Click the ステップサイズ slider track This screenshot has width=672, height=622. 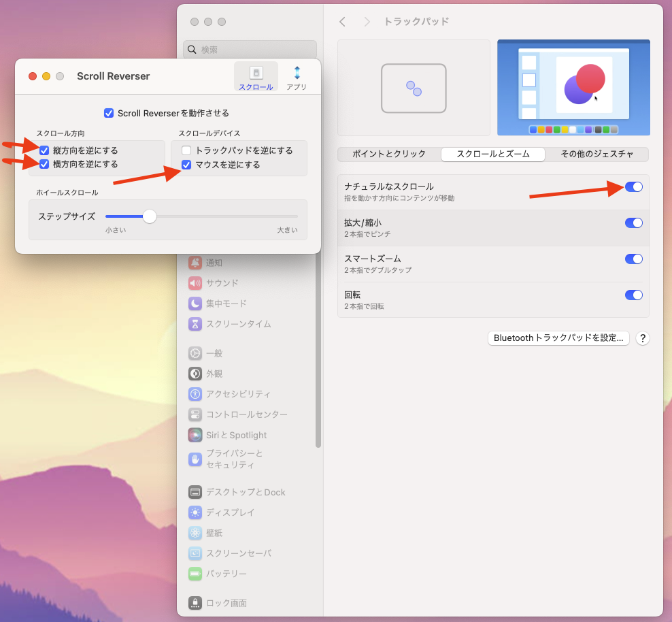[x=224, y=216]
